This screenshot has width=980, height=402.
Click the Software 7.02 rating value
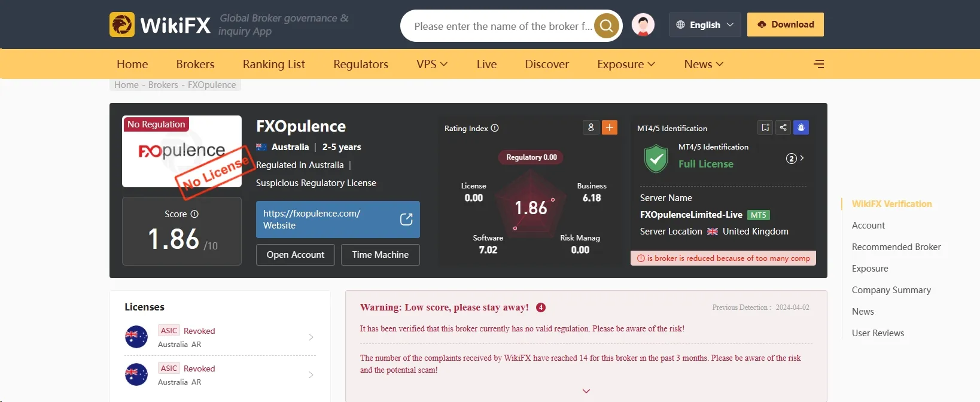(488, 250)
